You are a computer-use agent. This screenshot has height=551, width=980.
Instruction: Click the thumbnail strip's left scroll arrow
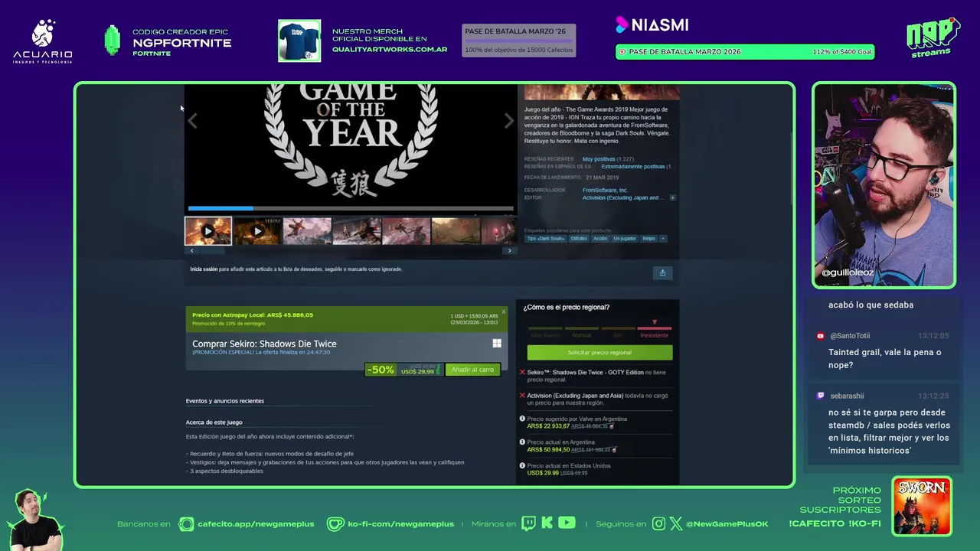click(x=191, y=251)
